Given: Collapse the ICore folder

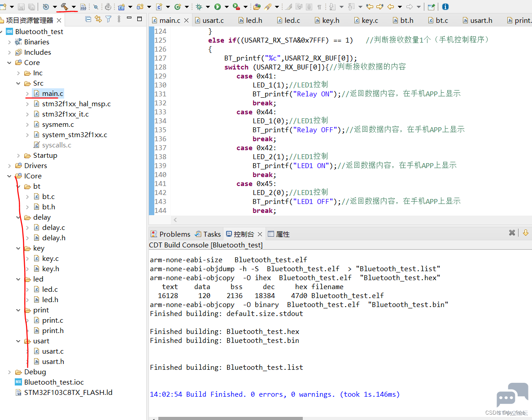Looking at the screenshot, I should [x=9, y=176].
